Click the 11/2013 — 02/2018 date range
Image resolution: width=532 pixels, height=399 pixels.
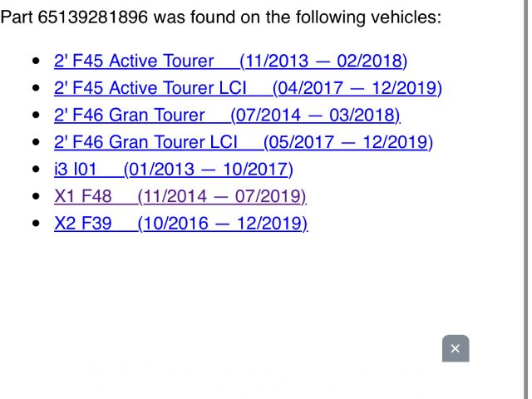323,61
